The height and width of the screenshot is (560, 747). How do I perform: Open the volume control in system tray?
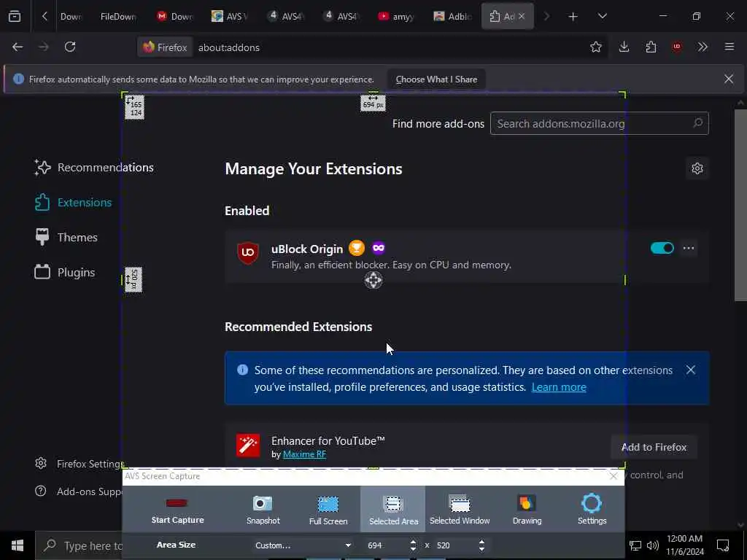pos(653,545)
